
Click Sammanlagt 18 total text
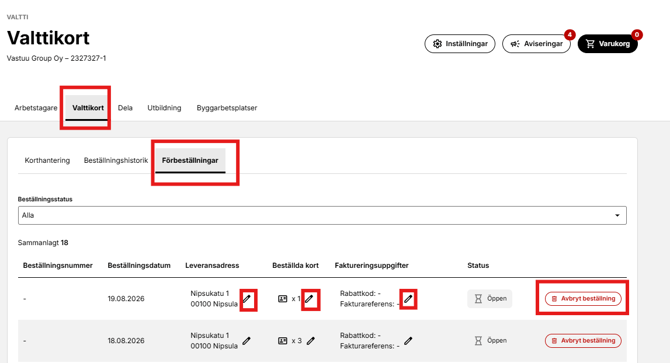[x=43, y=243]
